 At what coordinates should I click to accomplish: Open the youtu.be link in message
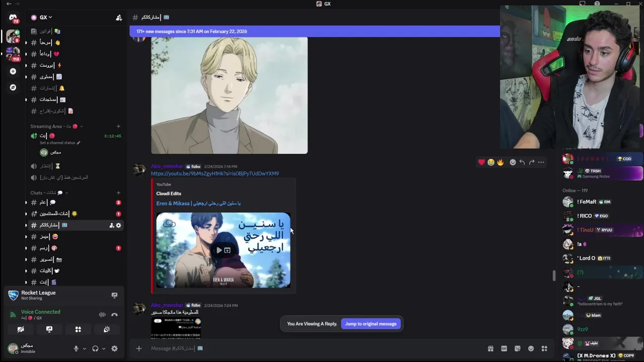[215, 173]
